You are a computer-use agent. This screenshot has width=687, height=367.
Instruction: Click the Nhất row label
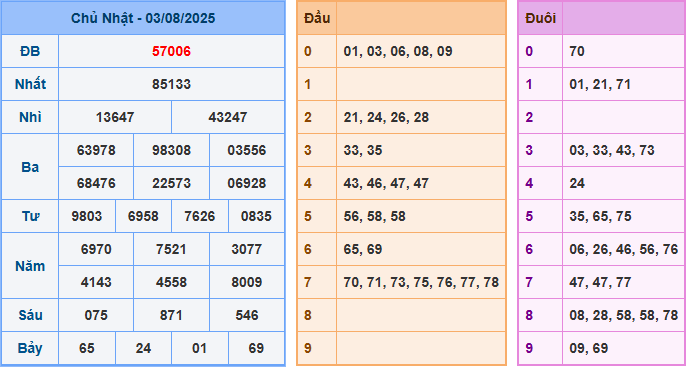[30, 84]
